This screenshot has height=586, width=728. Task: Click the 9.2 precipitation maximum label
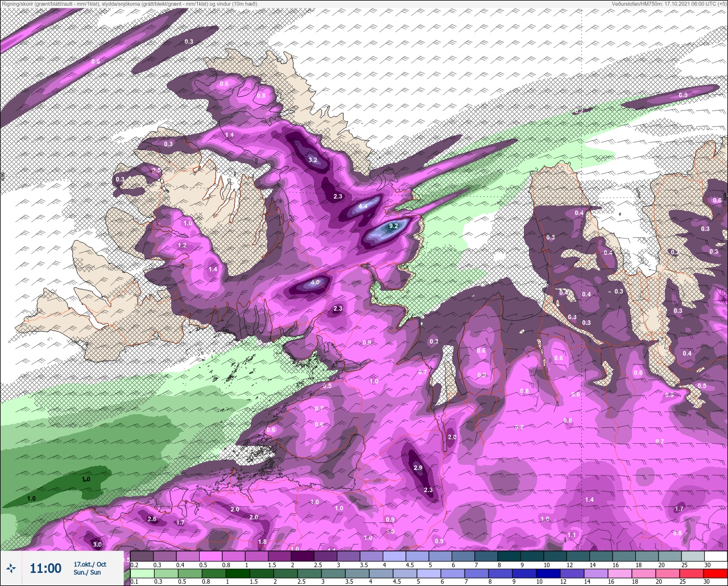click(393, 226)
